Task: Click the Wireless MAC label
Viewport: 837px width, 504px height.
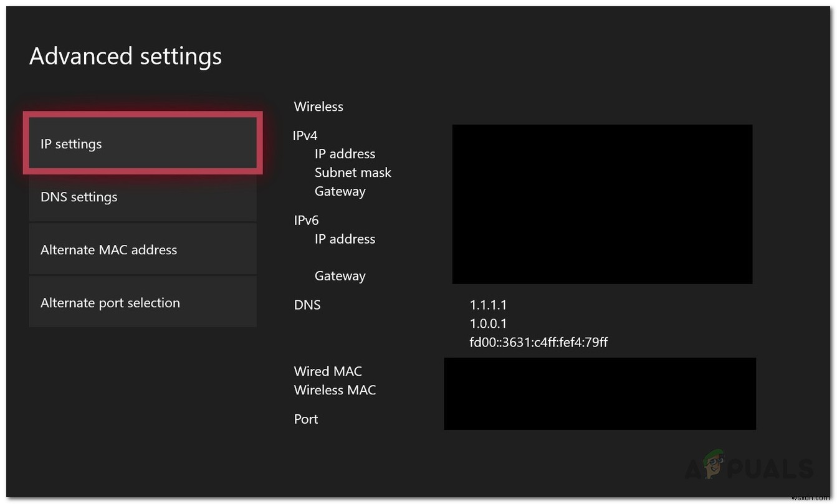Action: pyautogui.click(x=335, y=390)
